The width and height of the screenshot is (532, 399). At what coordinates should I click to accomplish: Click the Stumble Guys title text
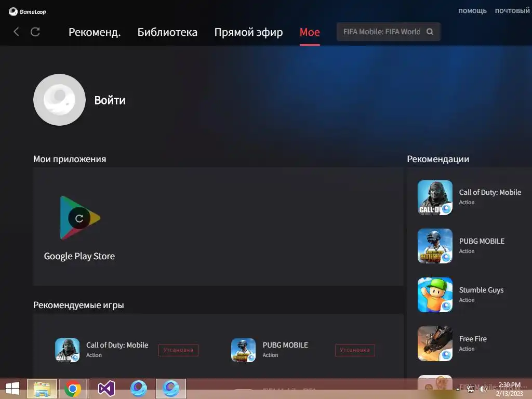(481, 290)
